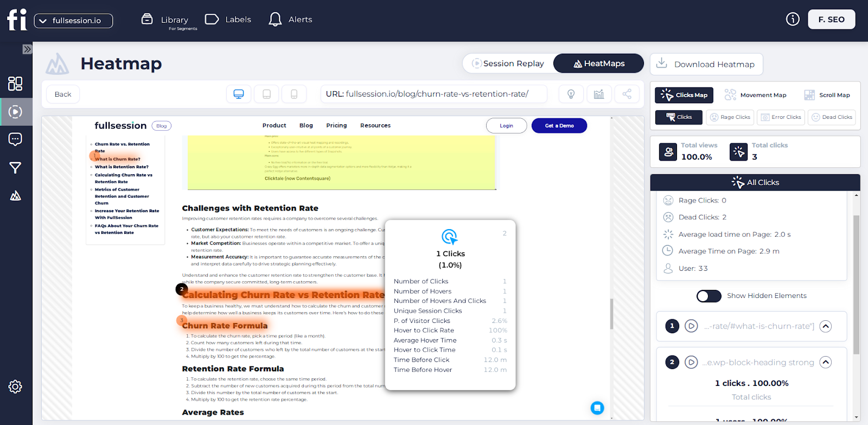This screenshot has width=868, height=425.
Task: Click the Download Heatmap button
Action: pos(706,64)
